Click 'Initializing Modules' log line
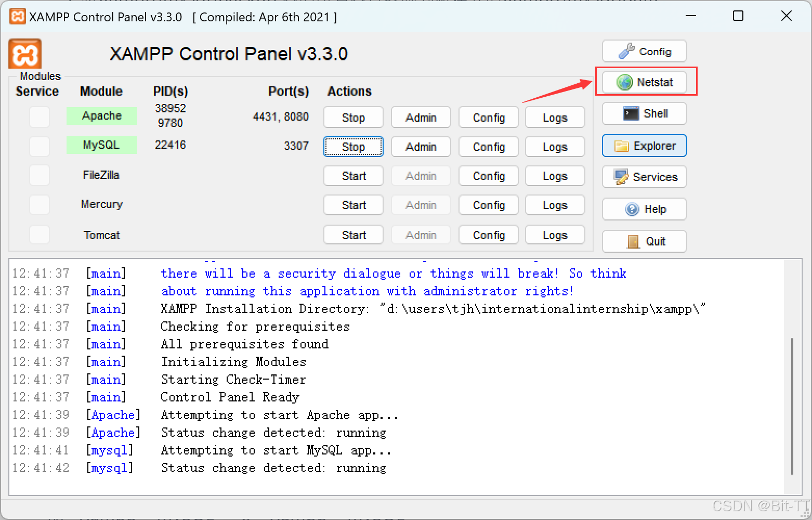The width and height of the screenshot is (812, 520). pos(234,362)
